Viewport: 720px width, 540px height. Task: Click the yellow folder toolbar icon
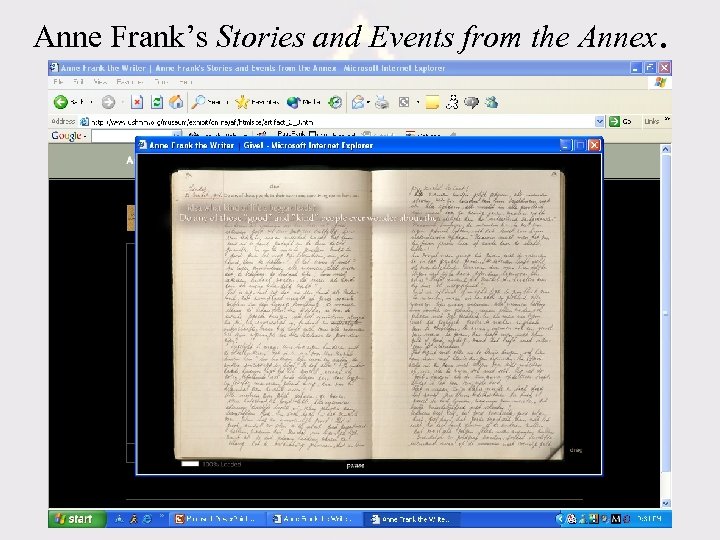pos(432,102)
